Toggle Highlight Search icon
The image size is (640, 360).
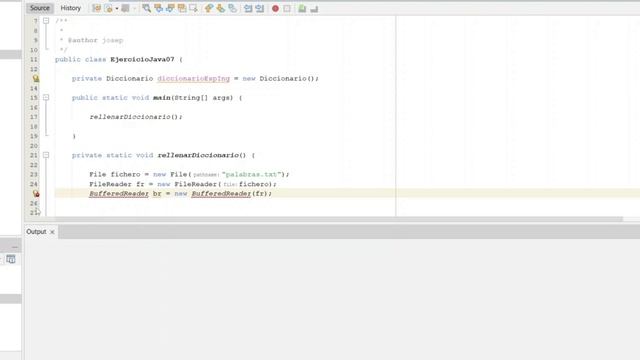click(x=182, y=8)
